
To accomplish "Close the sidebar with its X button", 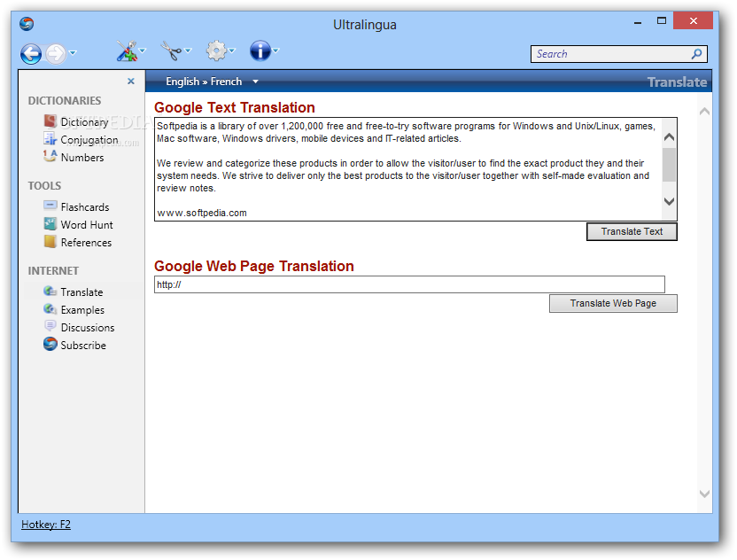I will [x=131, y=82].
